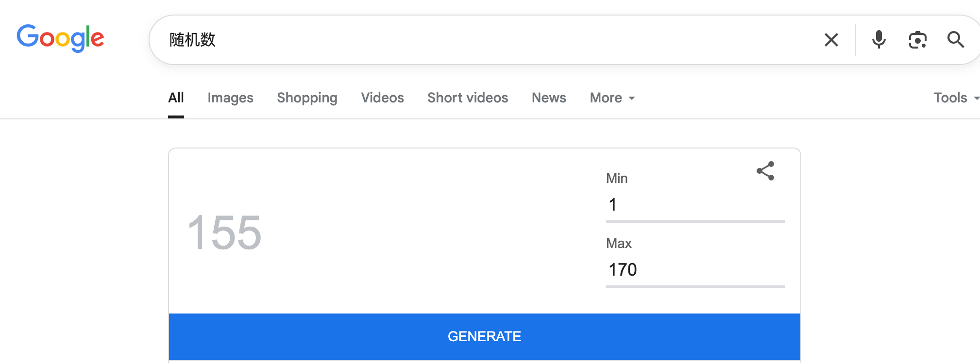Click the generated number 155
The height and width of the screenshot is (363, 980).
point(224,233)
